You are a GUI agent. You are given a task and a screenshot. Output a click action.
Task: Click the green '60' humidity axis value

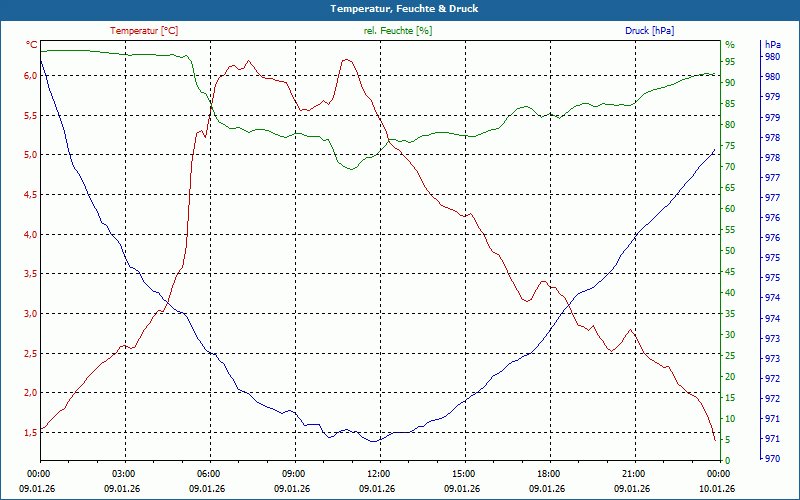730,209
